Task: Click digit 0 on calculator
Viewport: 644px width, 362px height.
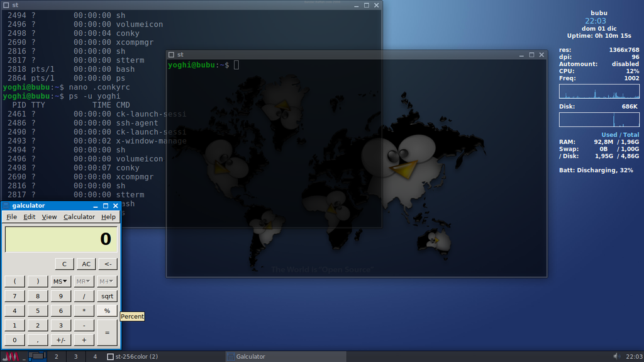Action: 15,340
